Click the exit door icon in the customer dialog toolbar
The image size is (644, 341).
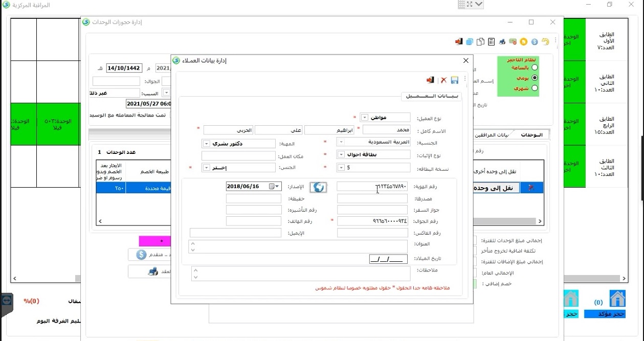pos(431,80)
